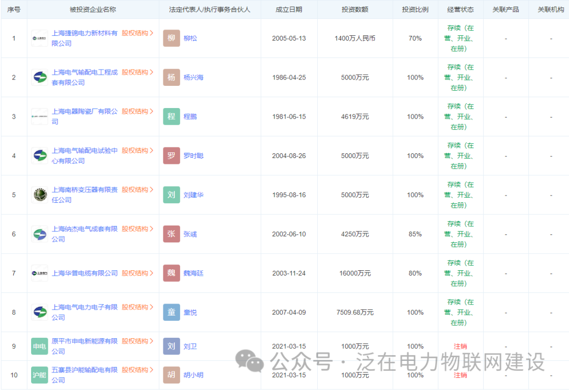Screen dimensions: 569x392
Task: Open 股权结构 for 上海电气电力电子
Action: [138, 307]
